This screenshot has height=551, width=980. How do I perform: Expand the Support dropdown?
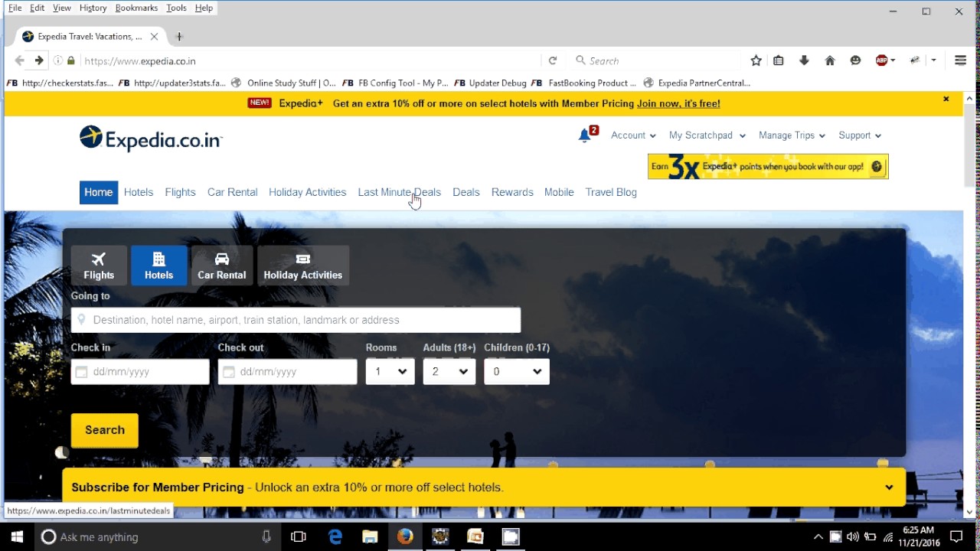tap(860, 135)
